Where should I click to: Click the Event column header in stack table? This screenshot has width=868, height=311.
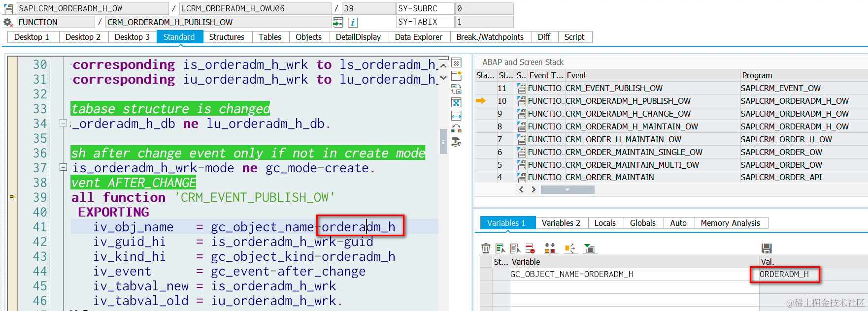[x=652, y=75]
